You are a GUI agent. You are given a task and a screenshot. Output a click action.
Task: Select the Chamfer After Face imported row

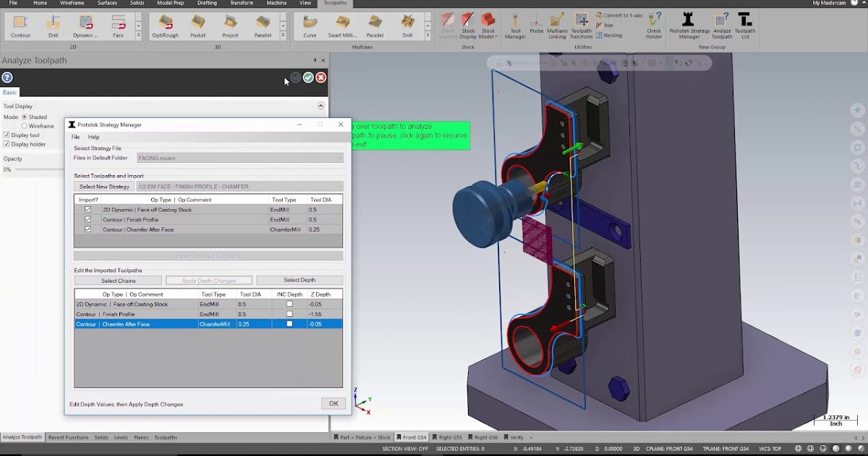[208, 324]
